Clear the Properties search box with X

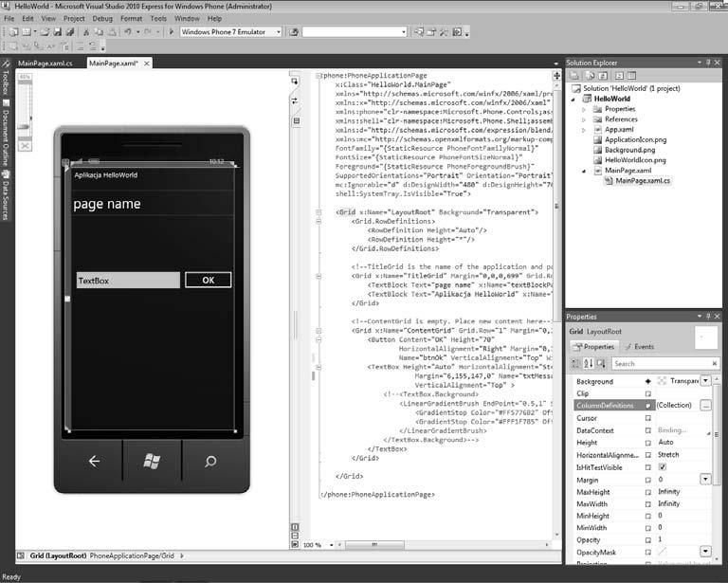click(x=715, y=363)
